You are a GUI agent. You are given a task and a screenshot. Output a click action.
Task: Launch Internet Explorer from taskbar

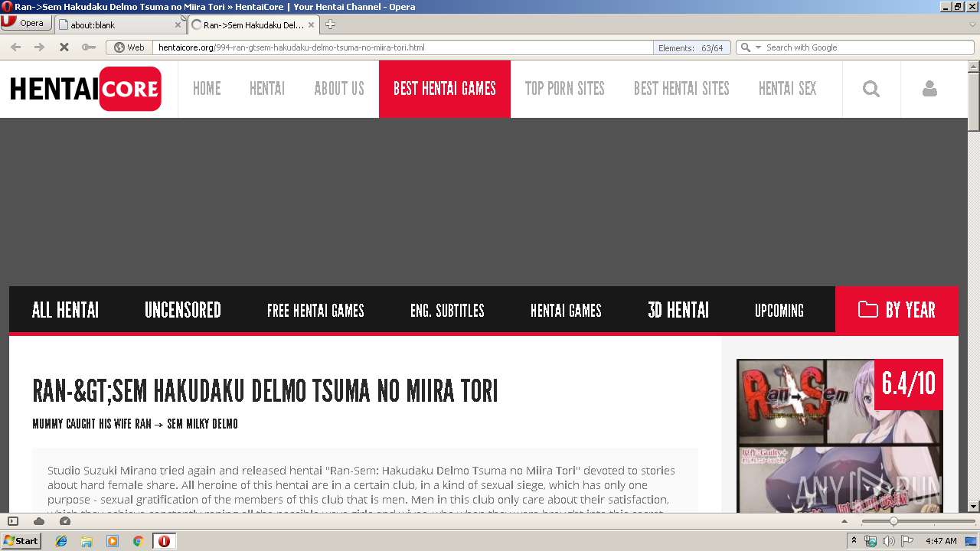click(x=61, y=541)
